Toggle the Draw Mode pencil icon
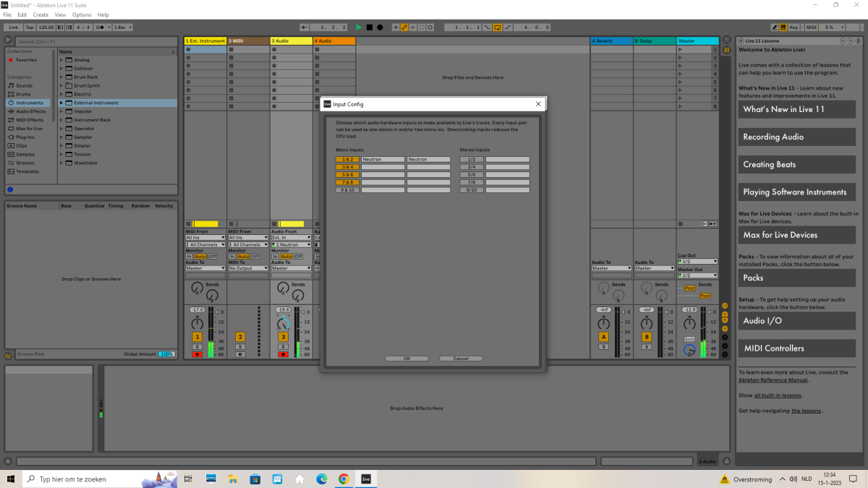The image size is (868, 488). pyautogui.click(x=775, y=27)
